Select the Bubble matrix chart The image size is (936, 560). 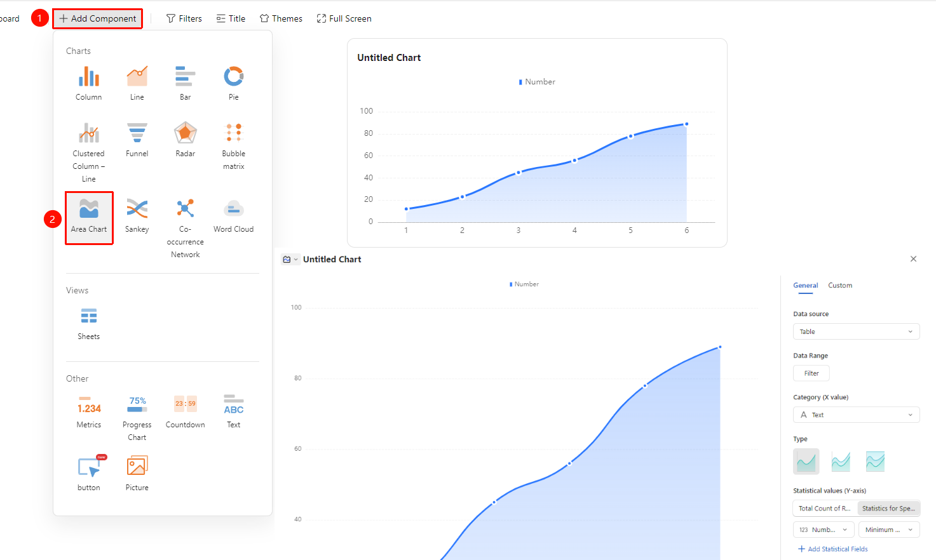(x=234, y=146)
